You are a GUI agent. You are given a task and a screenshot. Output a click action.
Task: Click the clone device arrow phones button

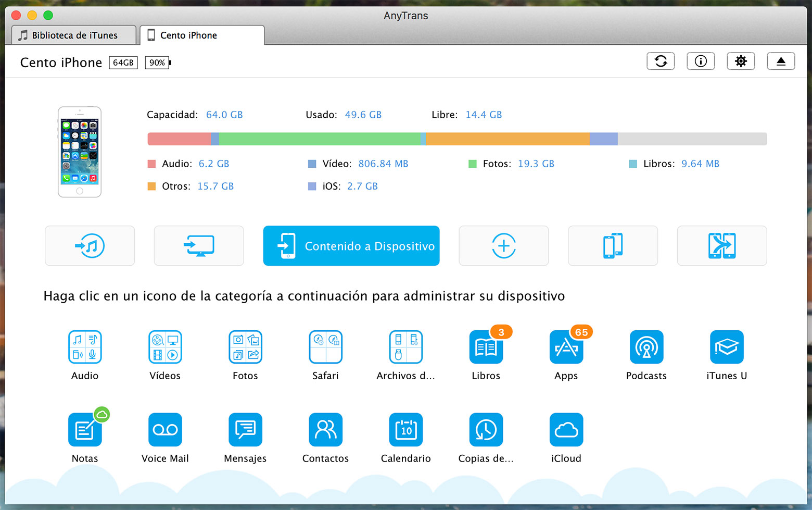point(722,246)
